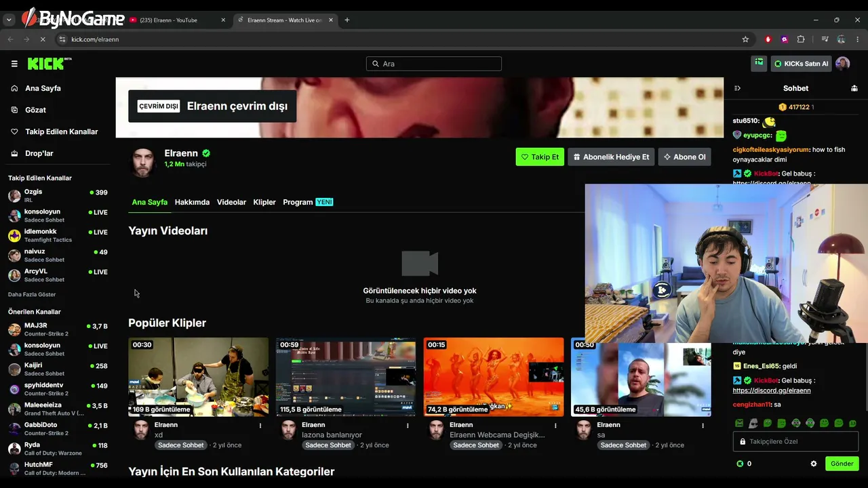
Task: Bookmark this page with the star icon
Action: click(x=745, y=39)
